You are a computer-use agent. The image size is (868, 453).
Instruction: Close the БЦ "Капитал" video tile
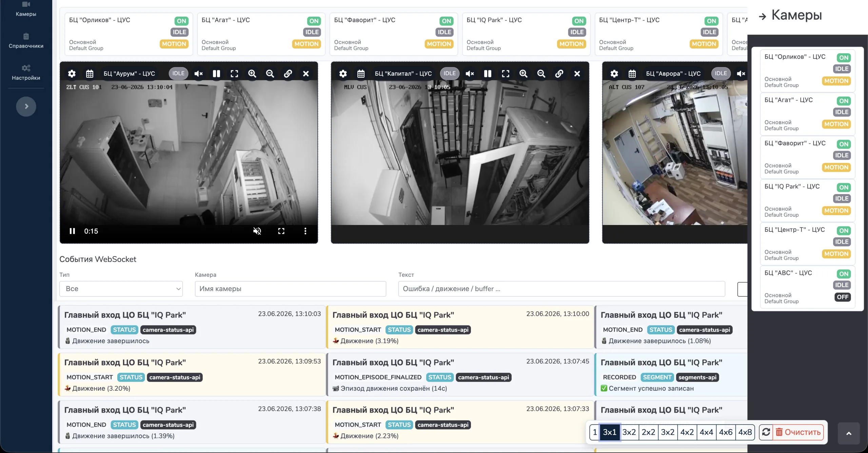tap(577, 74)
